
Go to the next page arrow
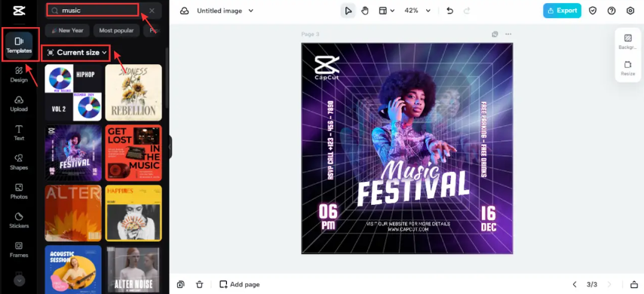coord(609,284)
